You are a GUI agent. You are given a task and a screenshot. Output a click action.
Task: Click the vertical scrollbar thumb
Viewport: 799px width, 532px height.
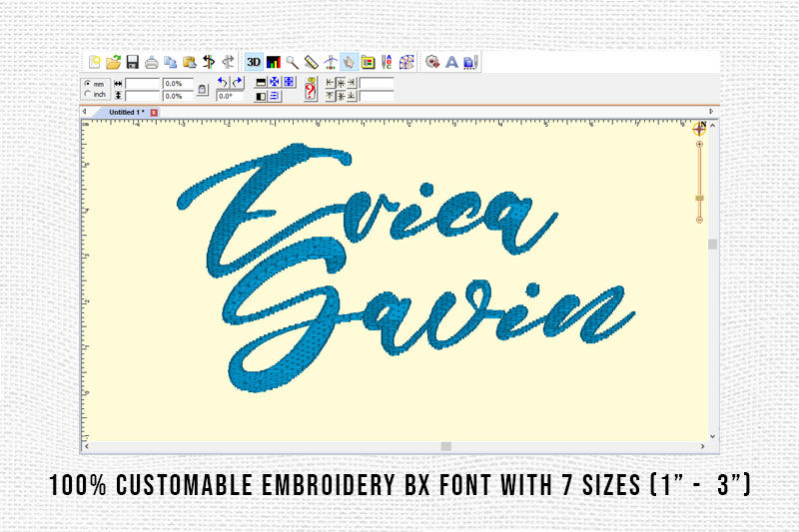713,245
